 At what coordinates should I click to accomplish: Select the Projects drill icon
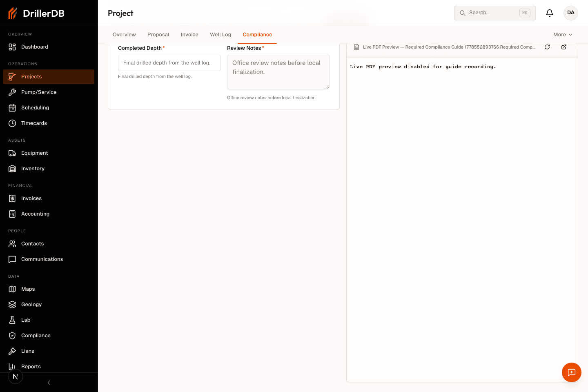12,77
